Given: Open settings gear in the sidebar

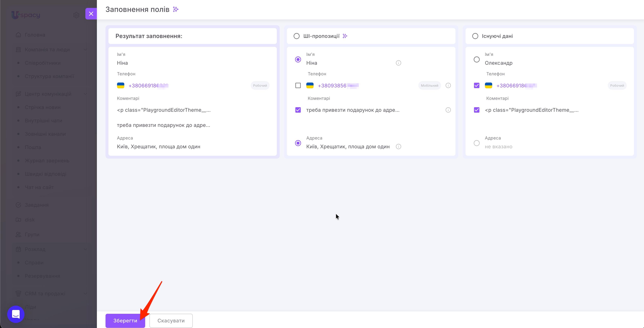Looking at the screenshot, I should pyautogui.click(x=76, y=15).
